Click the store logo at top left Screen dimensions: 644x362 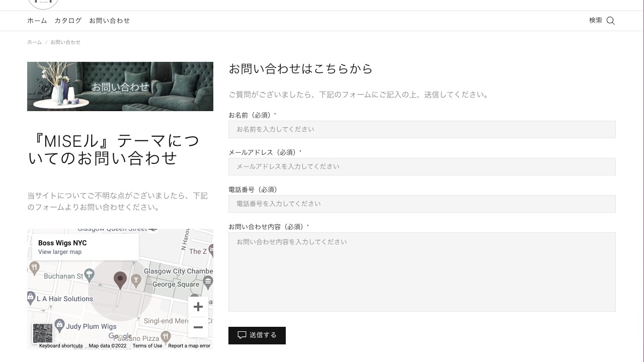point(43,4)
